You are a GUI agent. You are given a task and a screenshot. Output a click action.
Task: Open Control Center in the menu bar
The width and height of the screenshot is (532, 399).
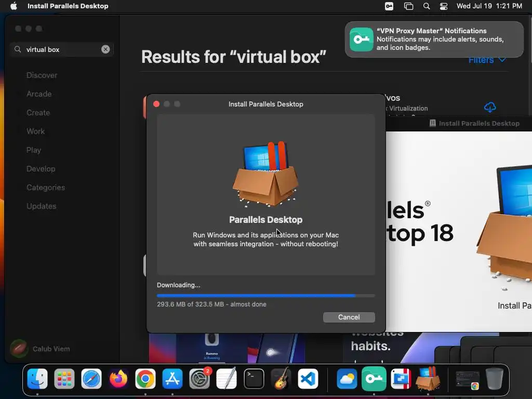444,6
